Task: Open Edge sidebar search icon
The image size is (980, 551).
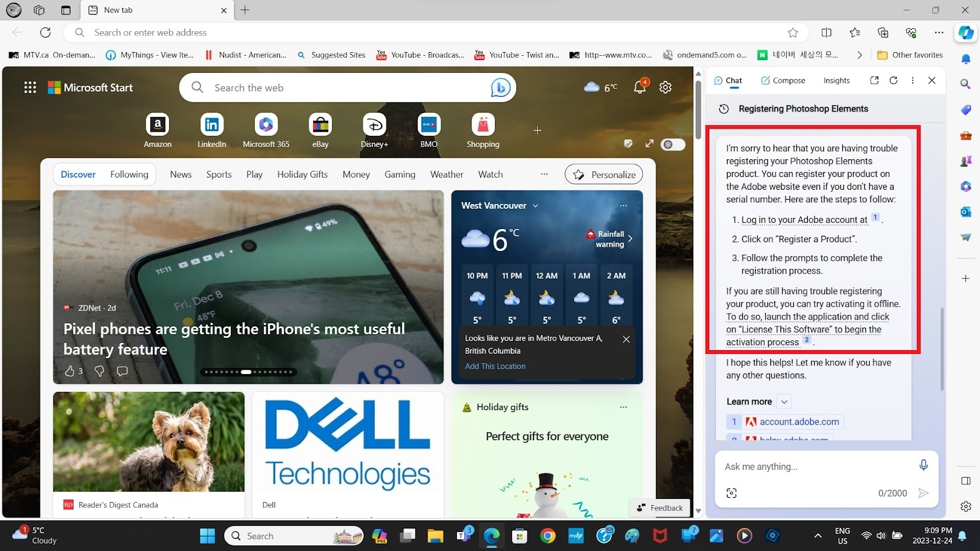Action: pyautogui.click(x=966, y=84)
